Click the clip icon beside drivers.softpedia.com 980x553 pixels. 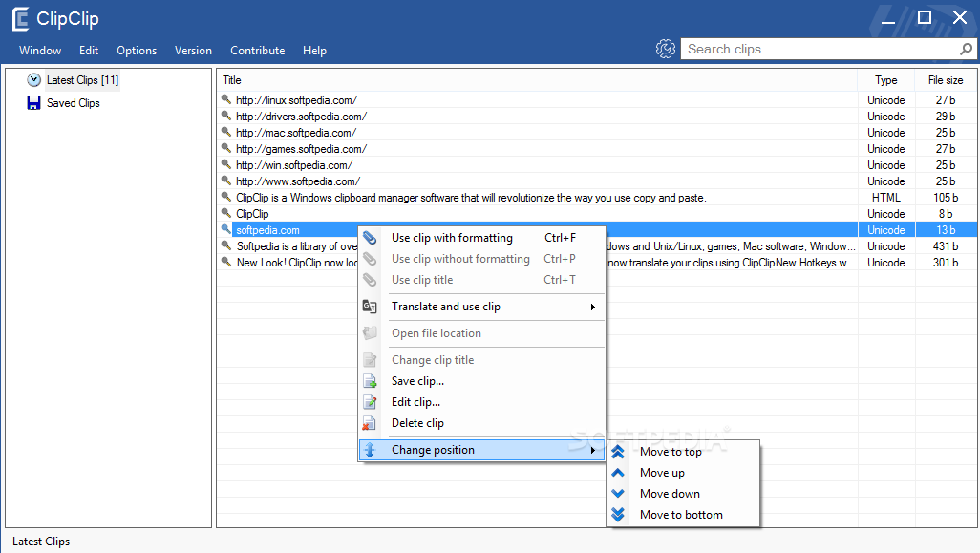(226, 116)
